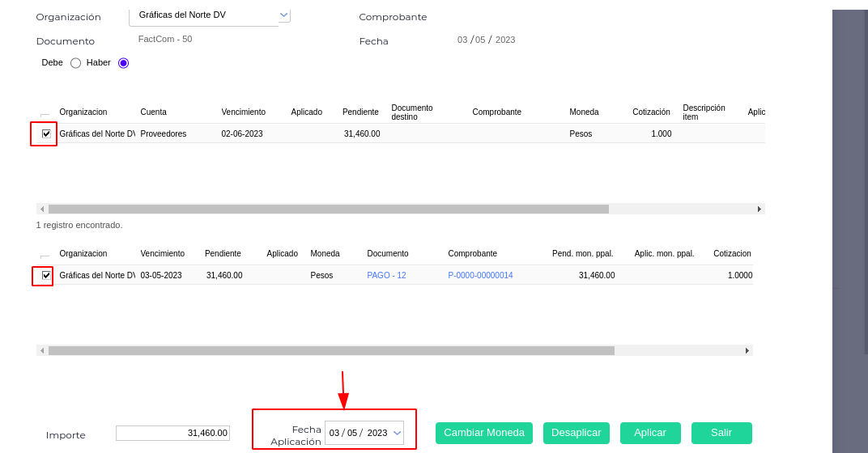Open the PAGO - 12 document link
The image size is (868, 453).
coord(386,275)
